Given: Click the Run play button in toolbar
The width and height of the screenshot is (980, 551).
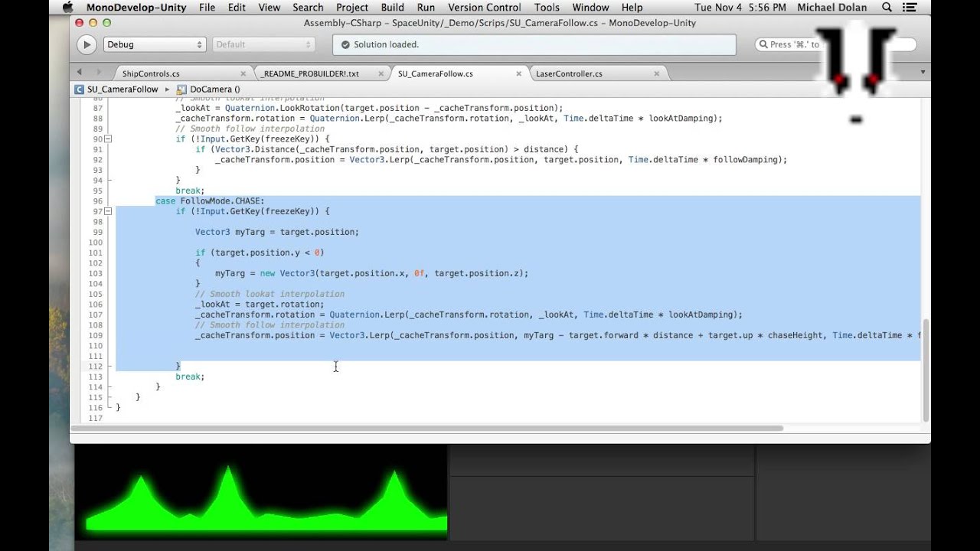Looking at the screenshot, I should (87, 44).
